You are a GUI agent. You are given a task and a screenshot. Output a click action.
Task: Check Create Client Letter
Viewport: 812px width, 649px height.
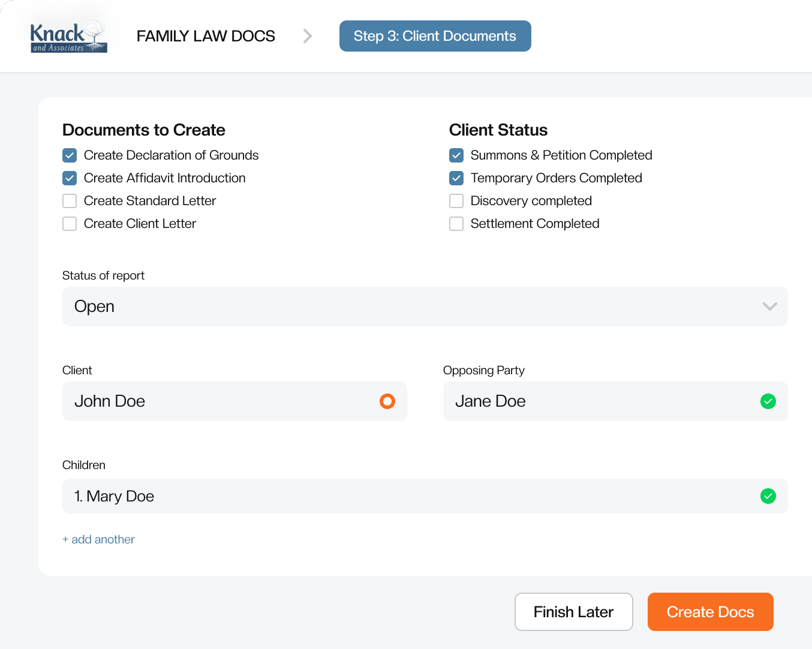[70, 224]
